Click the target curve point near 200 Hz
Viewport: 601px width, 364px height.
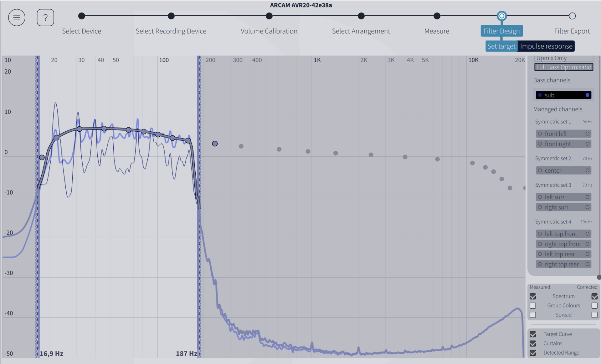tap(215, 144)
